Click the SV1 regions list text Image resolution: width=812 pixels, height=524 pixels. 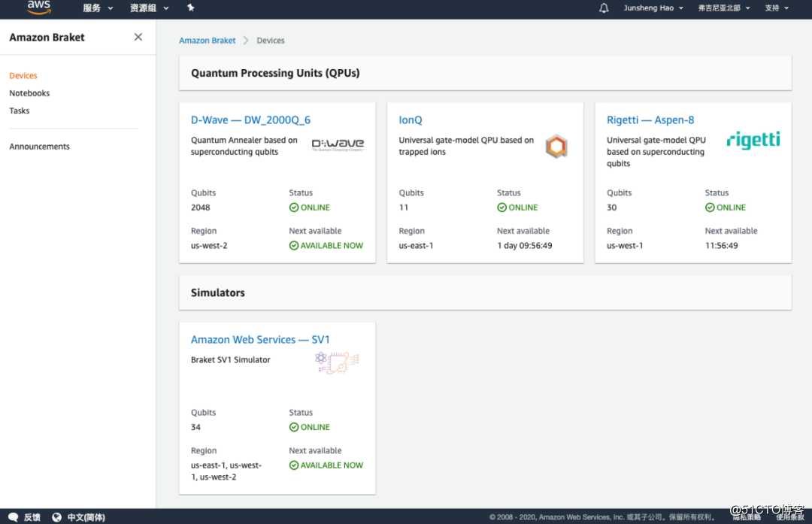226,471
